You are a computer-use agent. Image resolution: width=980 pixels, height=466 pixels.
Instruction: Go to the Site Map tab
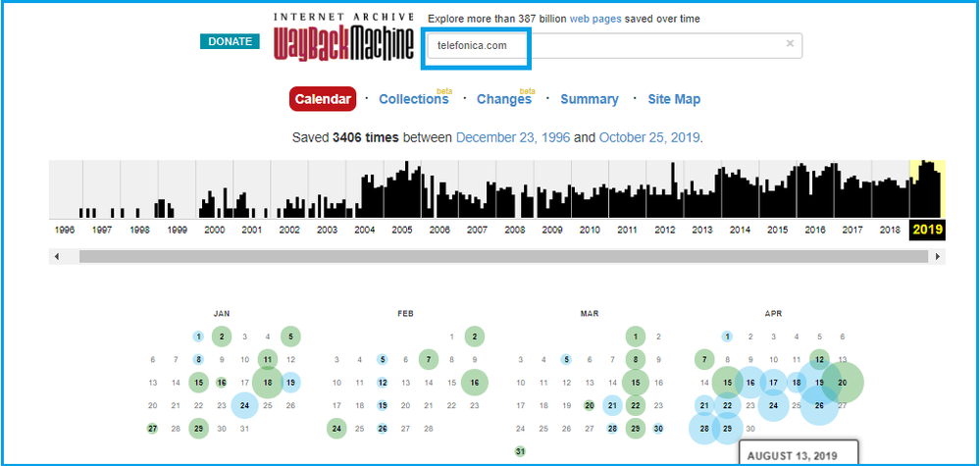click(x=674, y=99)
